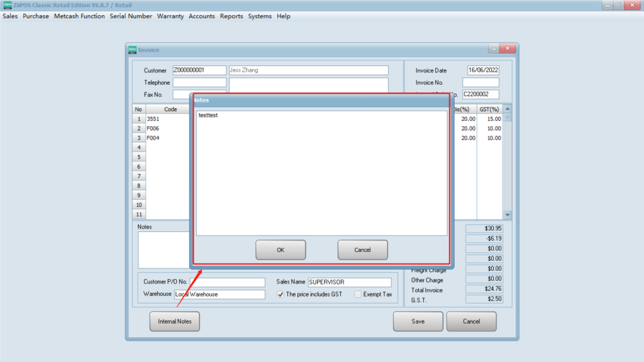The image size is (644, 362).
Task: Enable the Exempt Tax checkbox
Action: [x=358, y=294]
